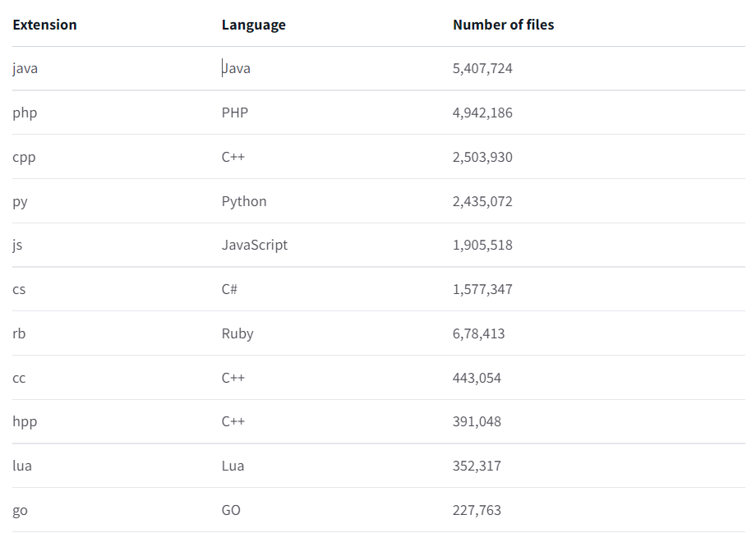Click the Number of files header
Image resolution: width=756 pixels, height=533 pixels.
click(x=503, y=25)
